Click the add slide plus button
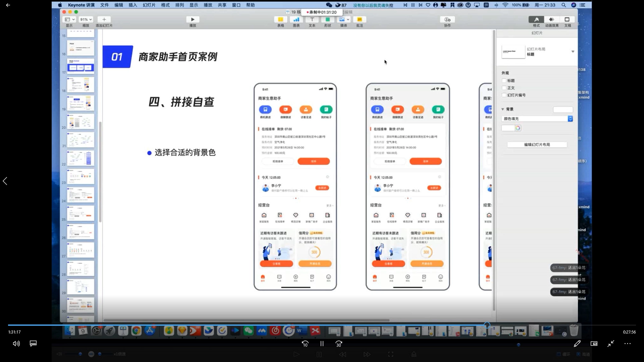644x362 pixels. pyautogui.click(x=104, y=19)
